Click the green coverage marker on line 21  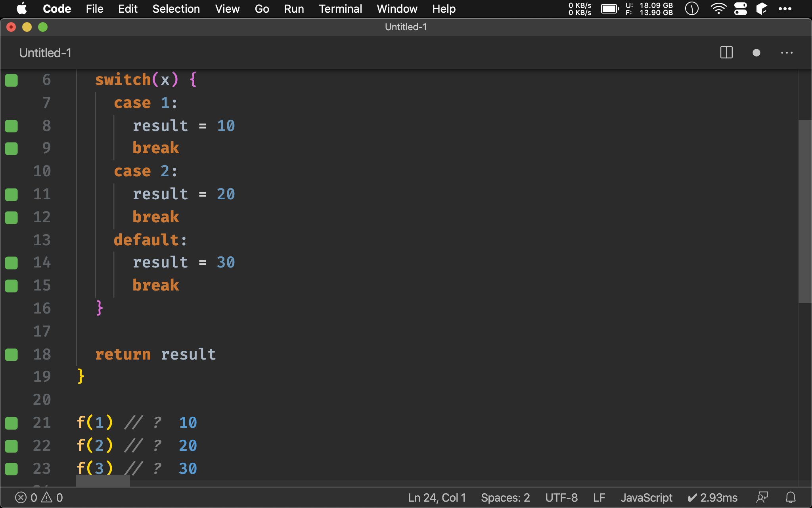coord(11,423)
